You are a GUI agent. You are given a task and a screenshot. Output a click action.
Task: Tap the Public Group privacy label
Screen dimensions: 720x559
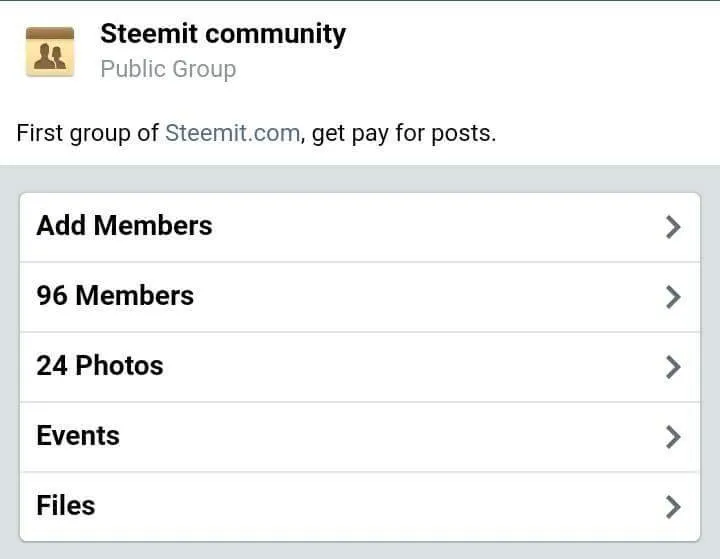169,69
